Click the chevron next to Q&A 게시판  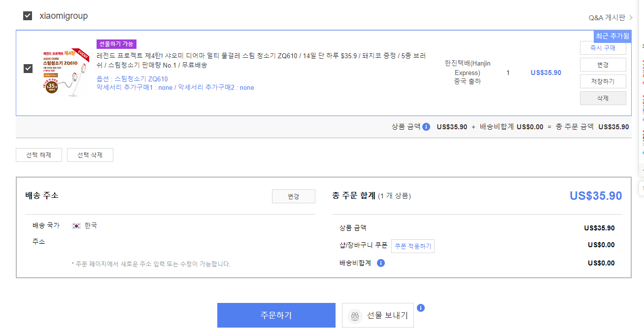(x=631, y=18)
